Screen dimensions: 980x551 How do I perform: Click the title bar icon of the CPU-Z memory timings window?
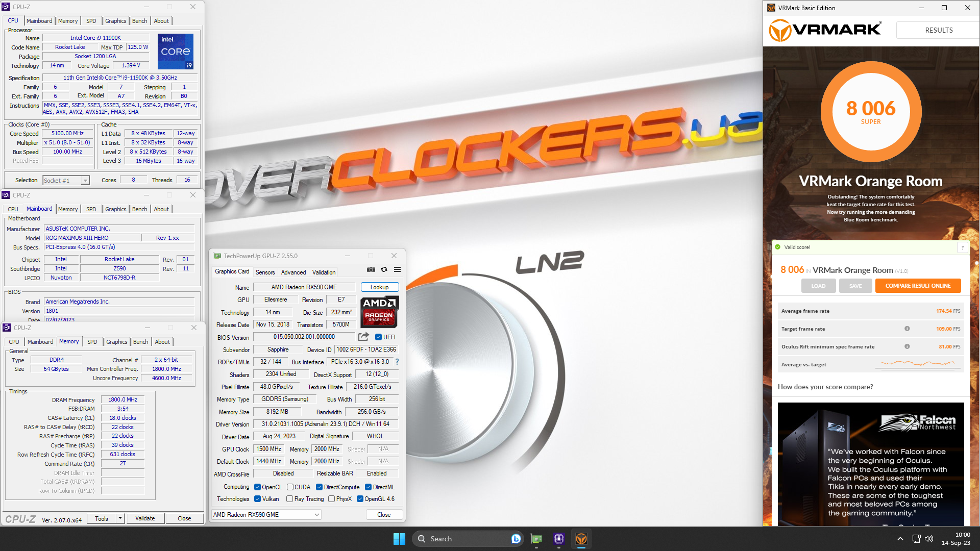[7, 328]
